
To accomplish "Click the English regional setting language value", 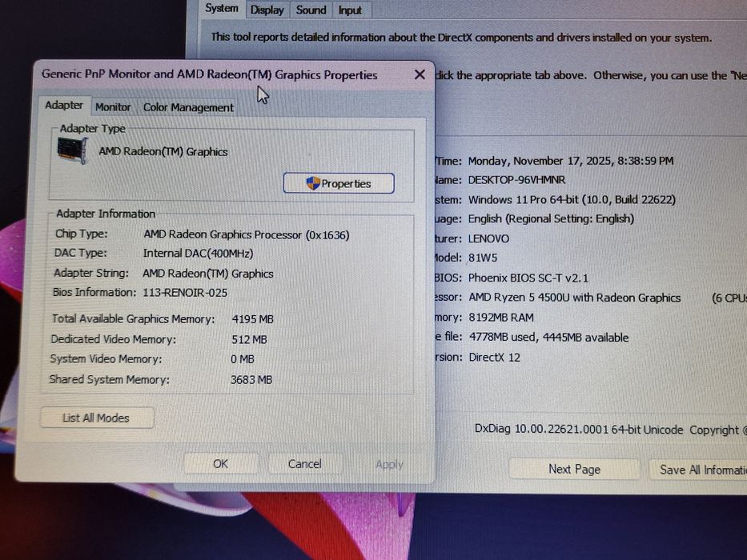I will tap(551, 219).
